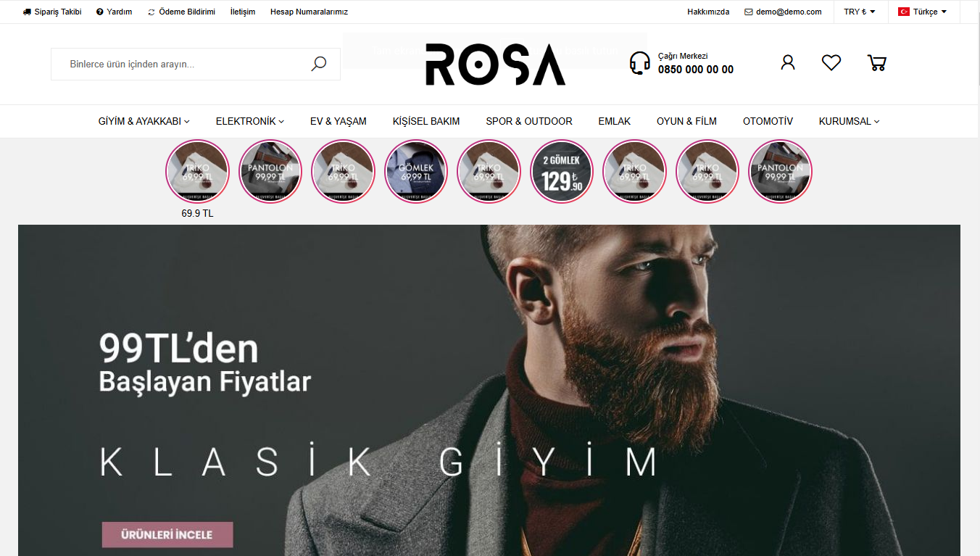Expand the GİYİM & AYAKKABI menu

pyautogui.click(x=144, y=121)
